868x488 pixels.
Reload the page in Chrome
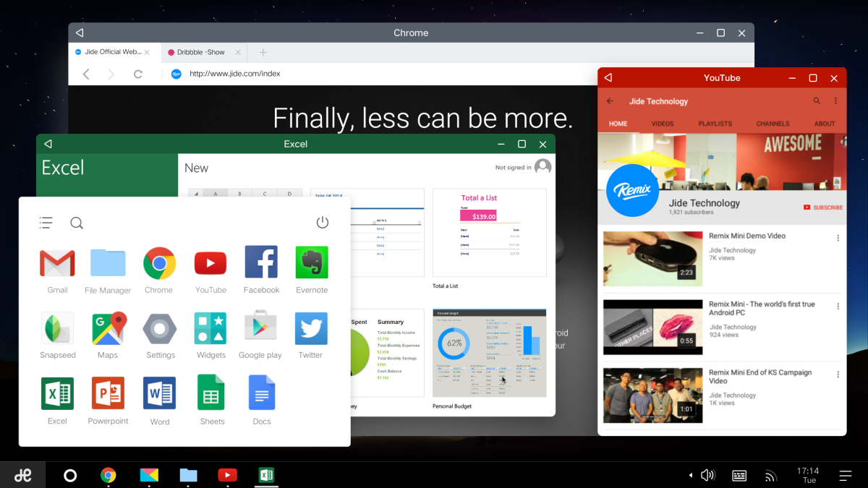point(137,73)
